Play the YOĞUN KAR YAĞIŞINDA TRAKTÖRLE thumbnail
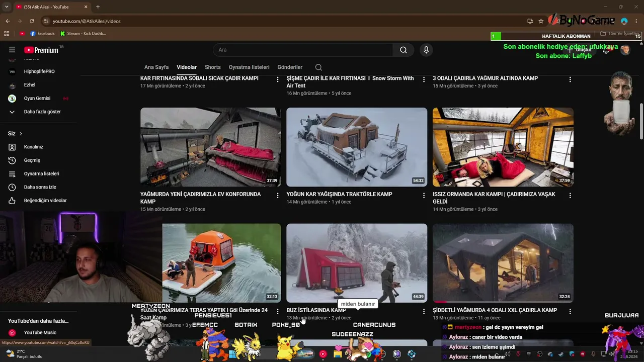The width and height of the screenshot is (644, 362). click(x=357, y=147)
